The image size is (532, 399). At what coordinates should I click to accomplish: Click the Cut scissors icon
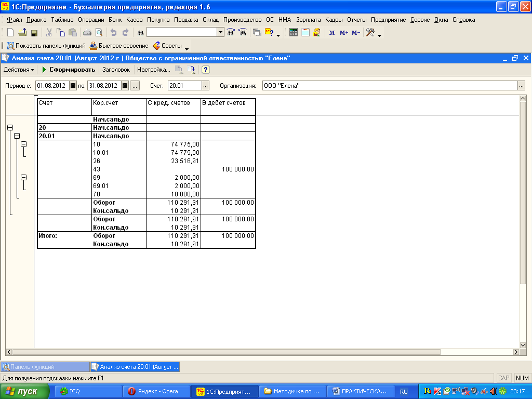(49, 33)
